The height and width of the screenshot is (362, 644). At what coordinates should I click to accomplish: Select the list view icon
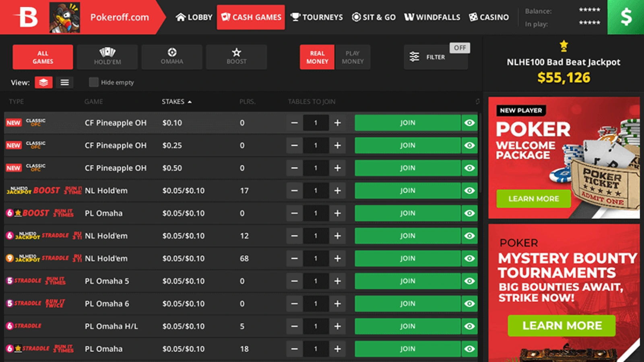tap(64, 82)
